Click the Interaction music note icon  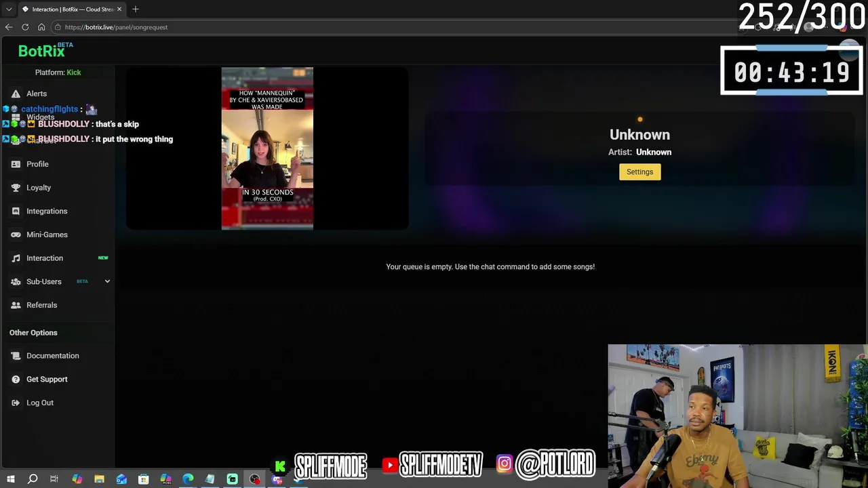(16, 258)
